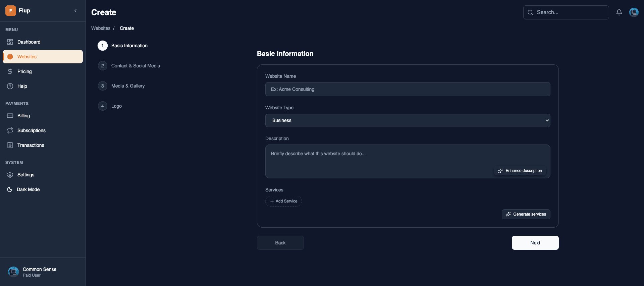Open the user avatar in top bar
Screen dimensions: 644x286
[x=634, y=12]
